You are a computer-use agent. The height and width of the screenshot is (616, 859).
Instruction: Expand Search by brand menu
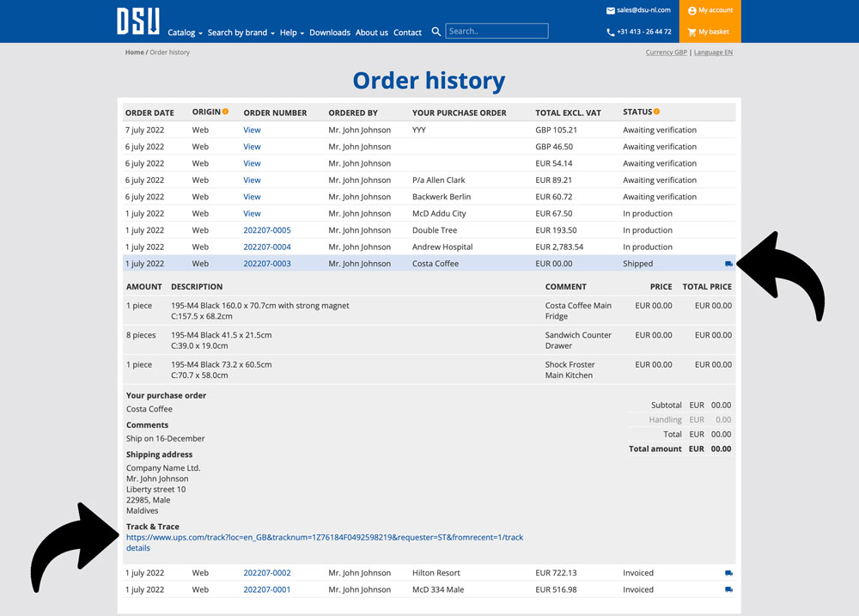[241, 33]
